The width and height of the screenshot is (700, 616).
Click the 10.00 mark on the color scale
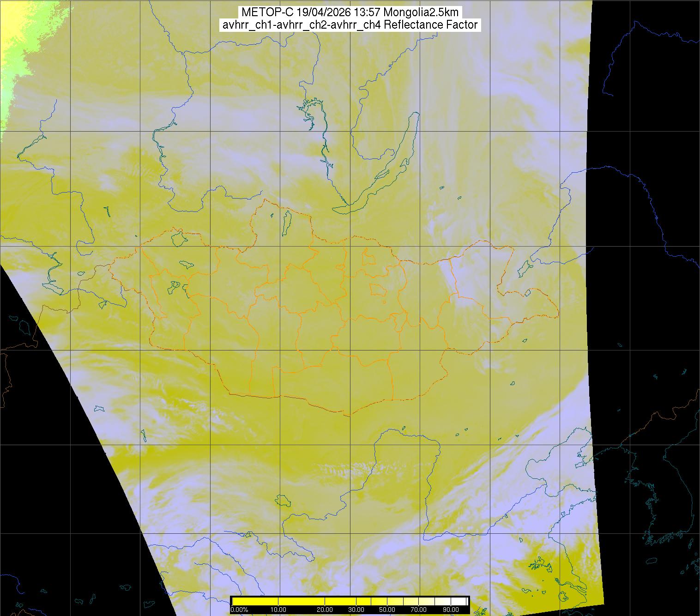[x=278, y=610]
